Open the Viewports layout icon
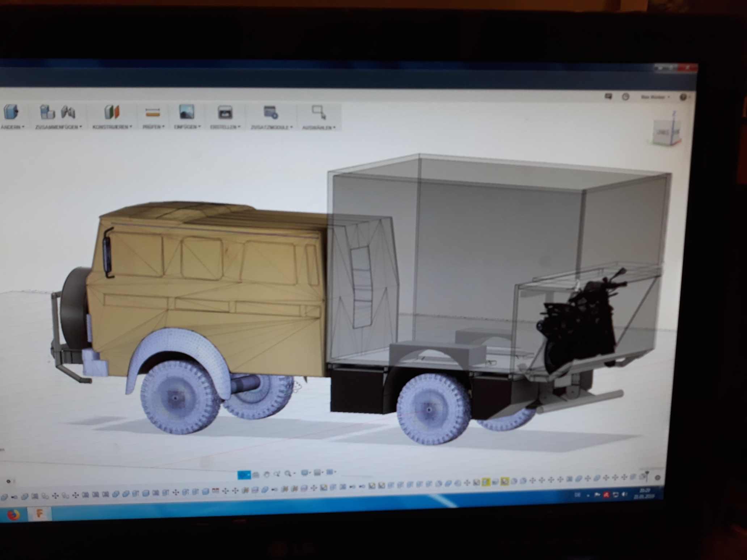 pyautogui.click(x=330, y=472)
